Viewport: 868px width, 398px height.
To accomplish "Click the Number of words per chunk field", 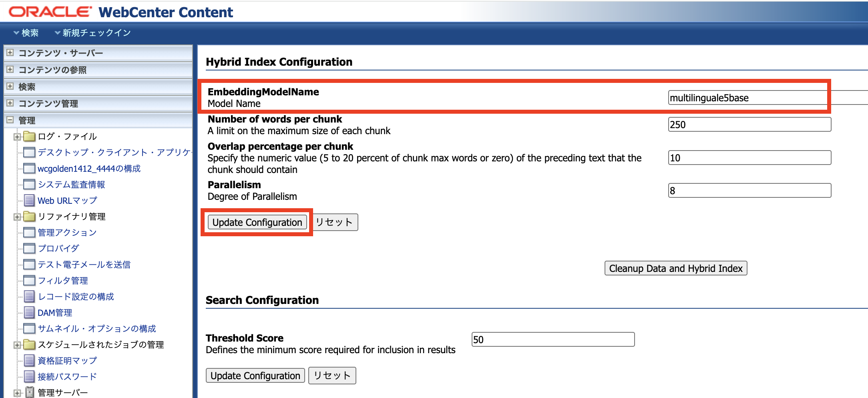I will pos(749,125).
